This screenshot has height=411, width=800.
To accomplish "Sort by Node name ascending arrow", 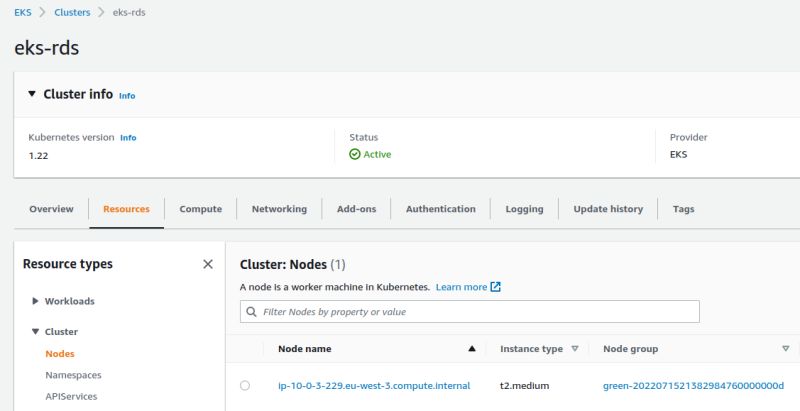I will [x=472, y=349].
